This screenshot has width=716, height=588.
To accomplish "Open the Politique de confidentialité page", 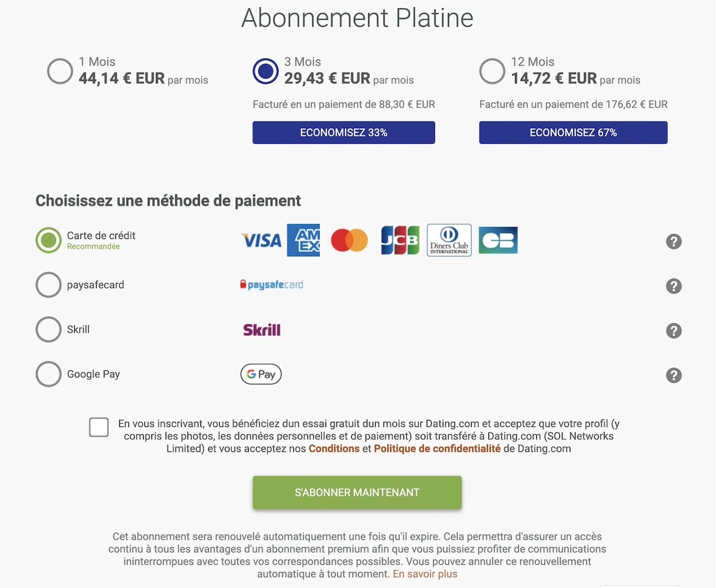I will 437,449.
